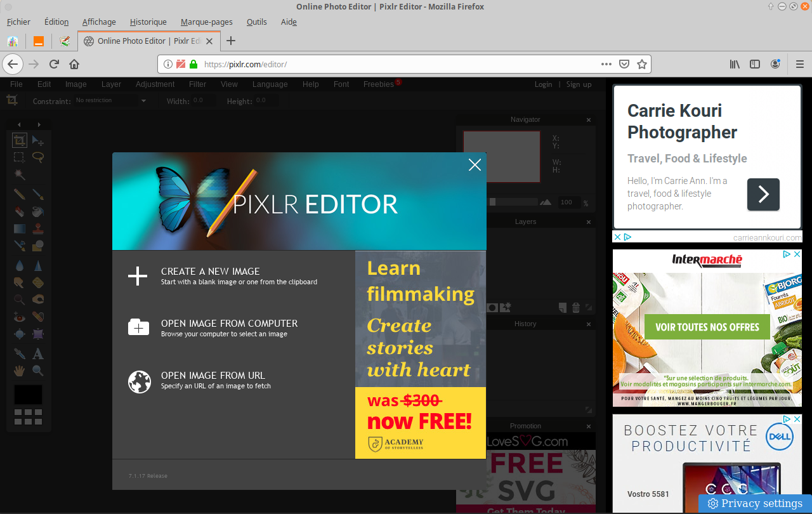Click the main color swatch in toolbox

tap(28, 395)
